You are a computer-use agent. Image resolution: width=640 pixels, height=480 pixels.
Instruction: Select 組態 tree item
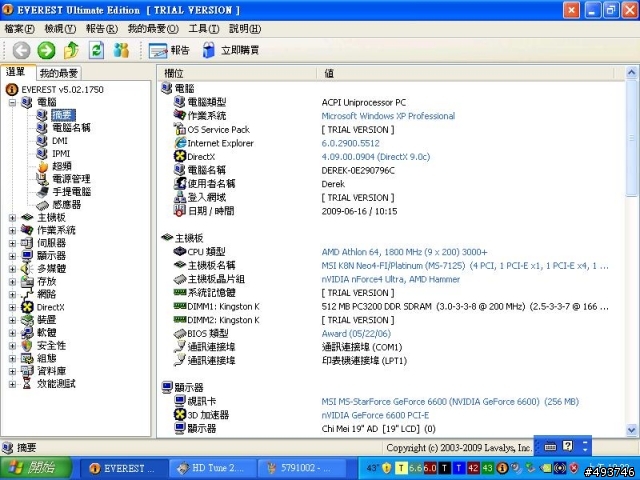pyautogui.click(x=47, y=358)
